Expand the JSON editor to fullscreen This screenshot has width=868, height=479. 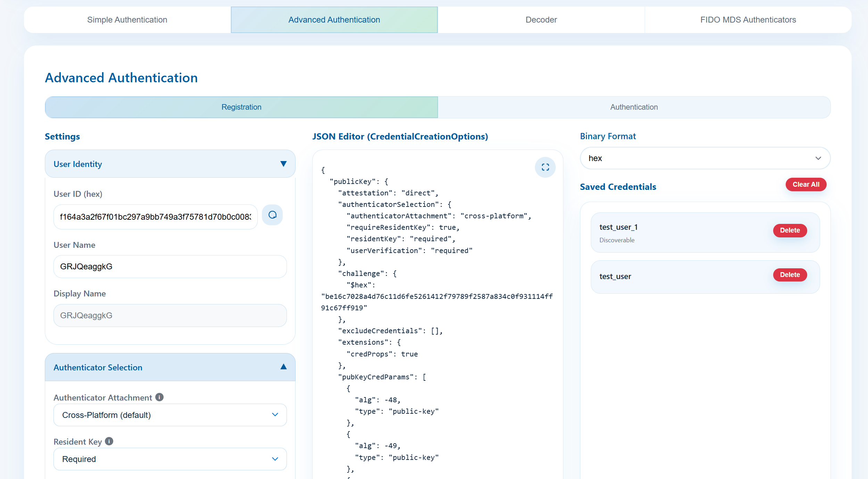545,167
